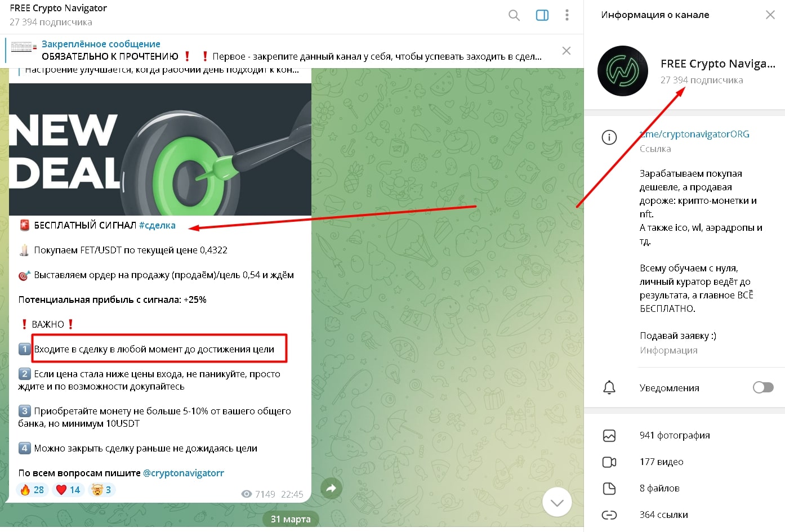This screenshot has width=785, height=532.
Task: Click the channel name in the info panel
Action: point(718,64)
